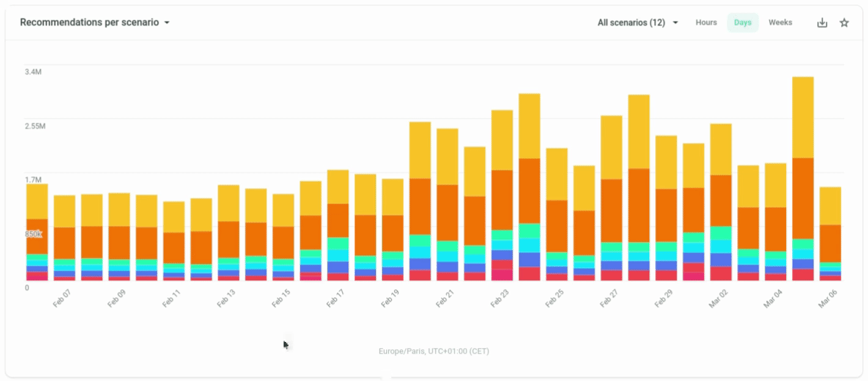Select the Feb 27 bar's yellow segment
Screen dimensions: 868x381
point(611,147)
